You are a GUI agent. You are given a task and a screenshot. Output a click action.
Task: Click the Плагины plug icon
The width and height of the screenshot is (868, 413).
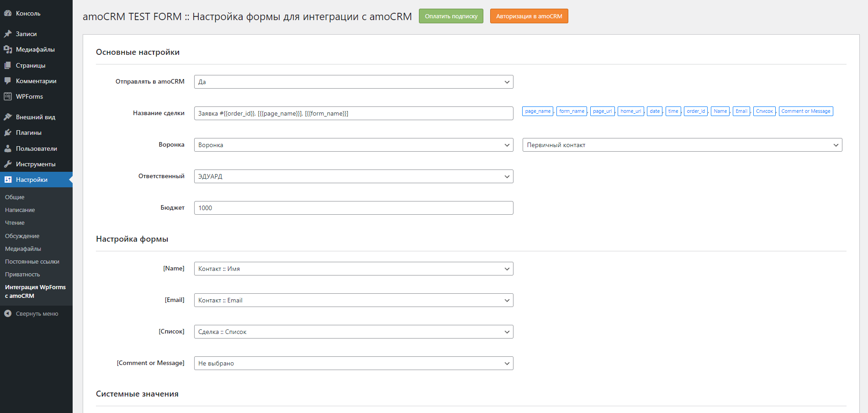coord(8,132)
